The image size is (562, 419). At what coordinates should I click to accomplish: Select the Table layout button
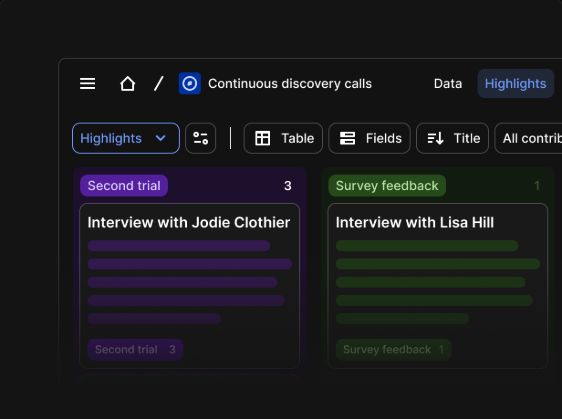[x=283, y=138]
